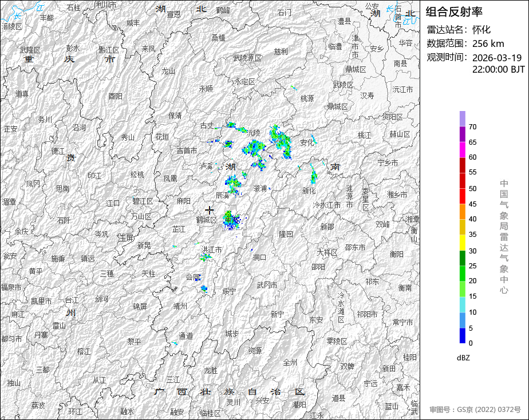Select the 凤凰 map label
Image resolution: width=529 pixels, height=420 pixels.
click(171, 179)
